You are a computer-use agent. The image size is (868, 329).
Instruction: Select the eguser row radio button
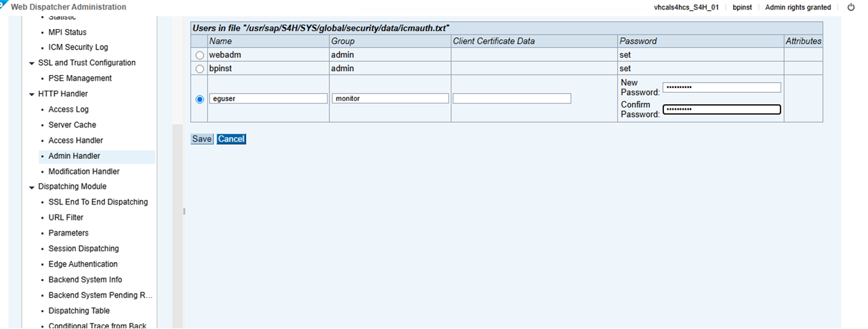coord(200,99)
